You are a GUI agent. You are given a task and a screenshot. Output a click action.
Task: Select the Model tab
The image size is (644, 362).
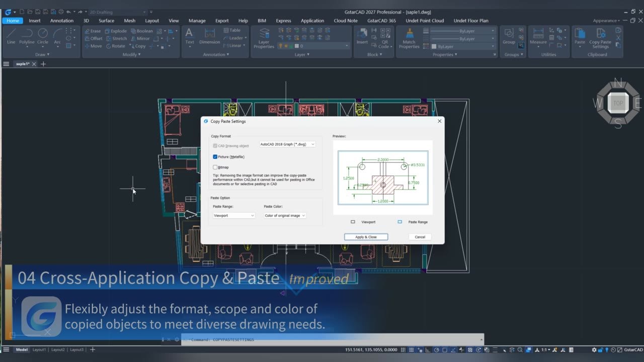point(22,349)
